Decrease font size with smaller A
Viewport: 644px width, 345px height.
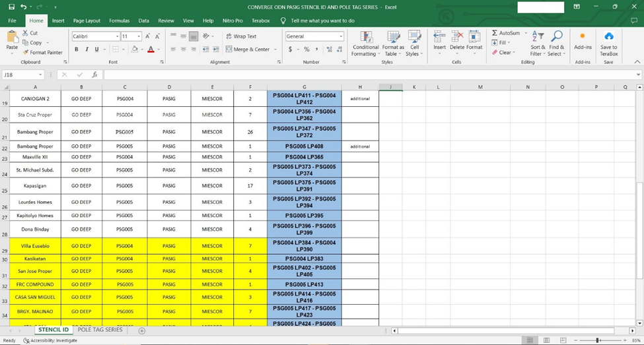tap(157, 36)
